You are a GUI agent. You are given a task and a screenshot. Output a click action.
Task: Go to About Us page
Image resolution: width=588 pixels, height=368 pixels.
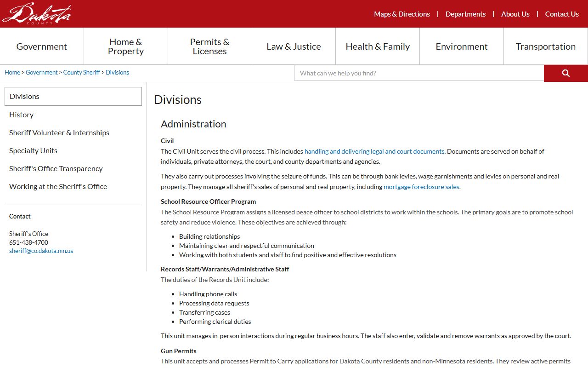point(515,14)
